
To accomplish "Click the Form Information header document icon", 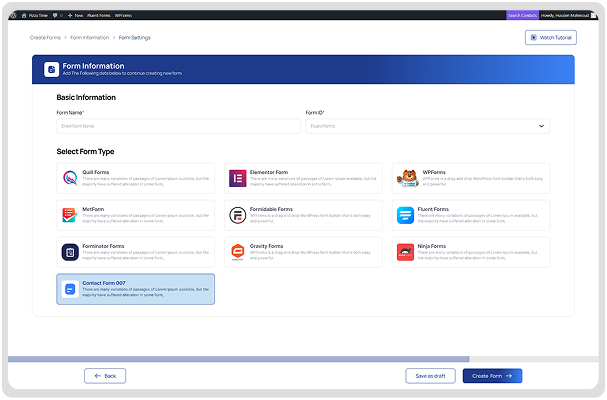I will [x=51, y=70].
